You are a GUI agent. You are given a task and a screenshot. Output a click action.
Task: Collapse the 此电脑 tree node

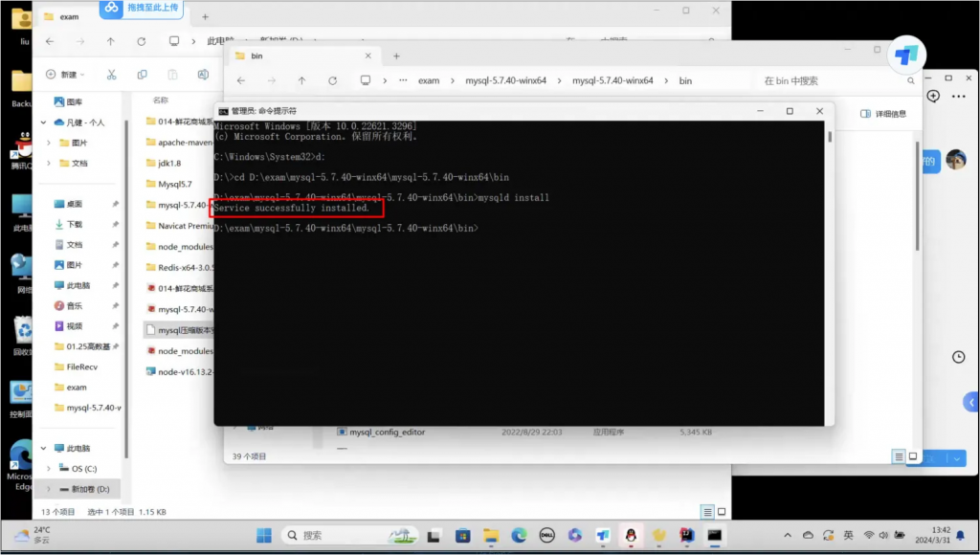(42, 448)
